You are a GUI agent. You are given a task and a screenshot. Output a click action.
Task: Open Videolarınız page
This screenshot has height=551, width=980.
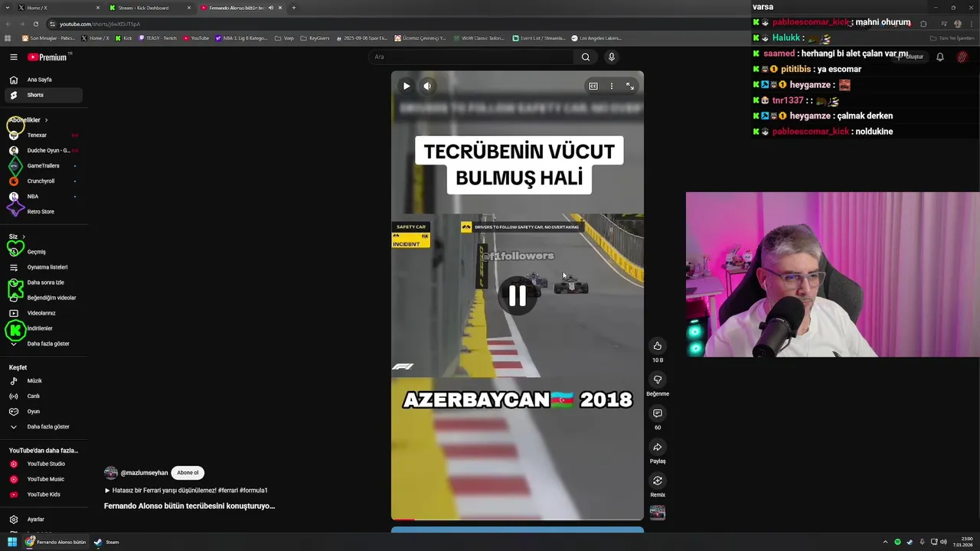(x=44, y=313)
